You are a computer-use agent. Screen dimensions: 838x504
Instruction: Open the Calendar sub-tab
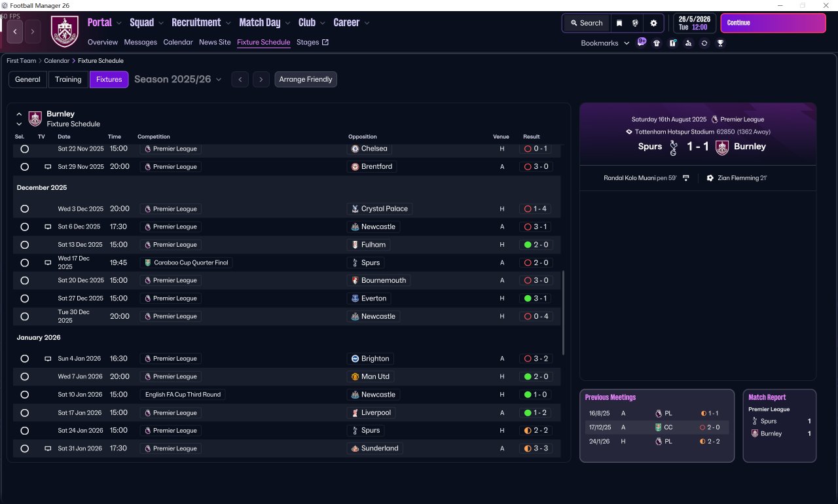178,42
